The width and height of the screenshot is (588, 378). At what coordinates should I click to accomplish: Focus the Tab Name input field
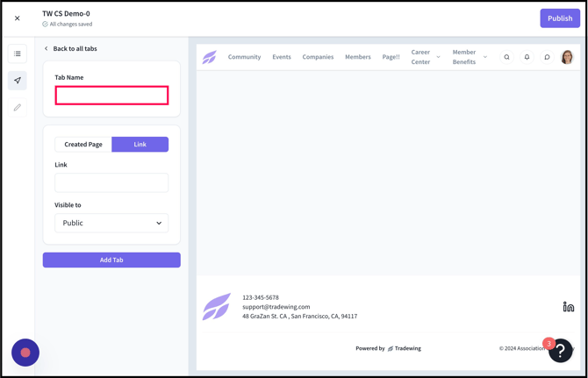point(111,95)
